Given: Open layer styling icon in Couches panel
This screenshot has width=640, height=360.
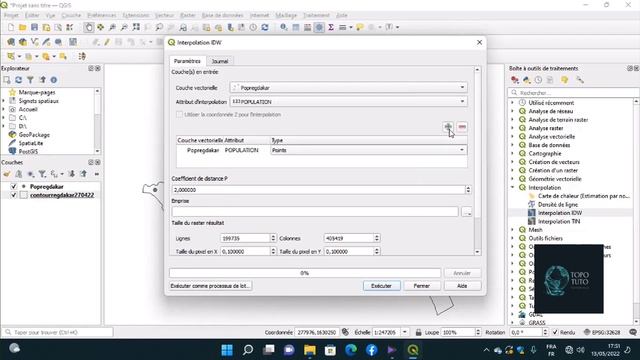Looking at the screenshot, I should tap(7, 174).
